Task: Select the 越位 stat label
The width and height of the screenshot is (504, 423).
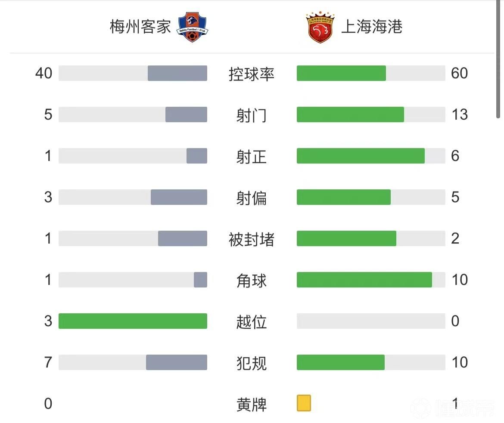Action: tap(252, 321)
